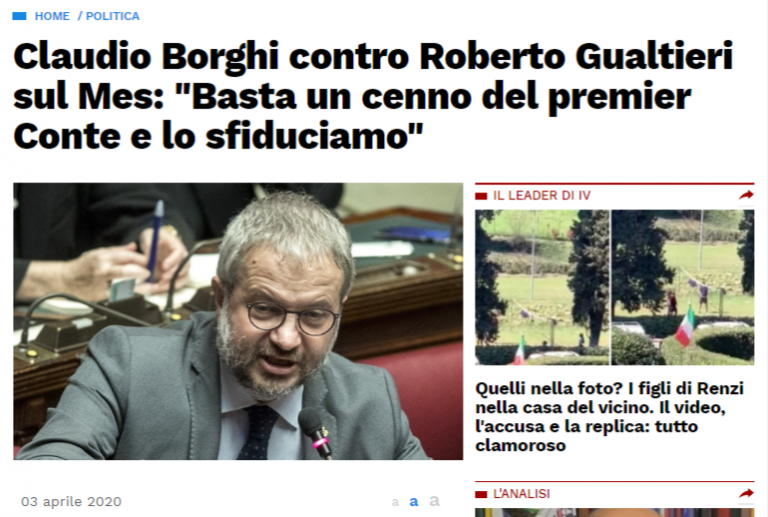Select the medium blue font size 'a'
This screenshot has width=768, height=517.
(414, 501)
